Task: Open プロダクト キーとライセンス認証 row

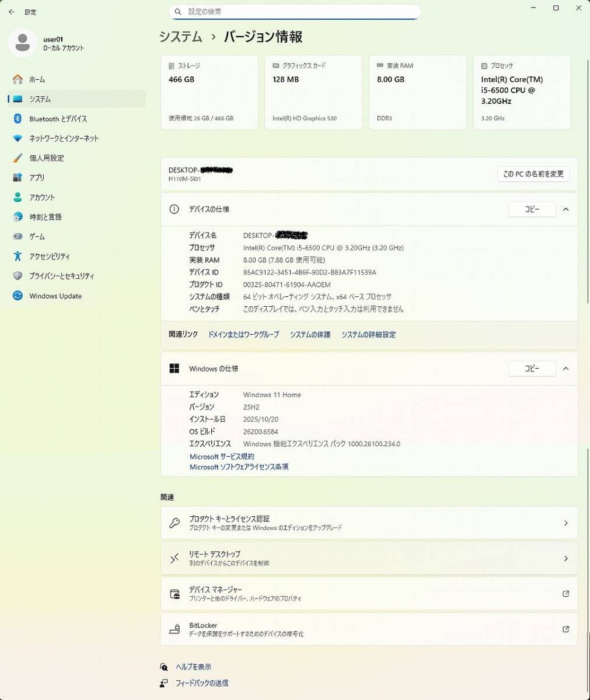Action: pos(369,523)
